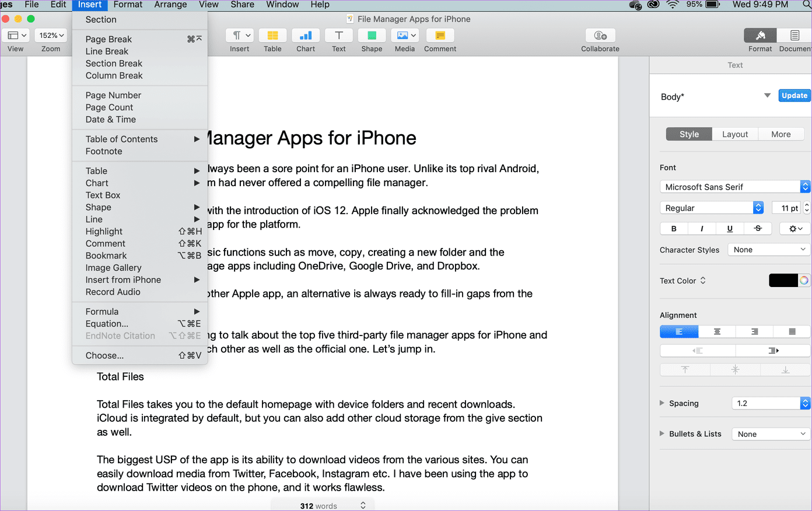Click the black Text Color swatch

pos(783,281)
